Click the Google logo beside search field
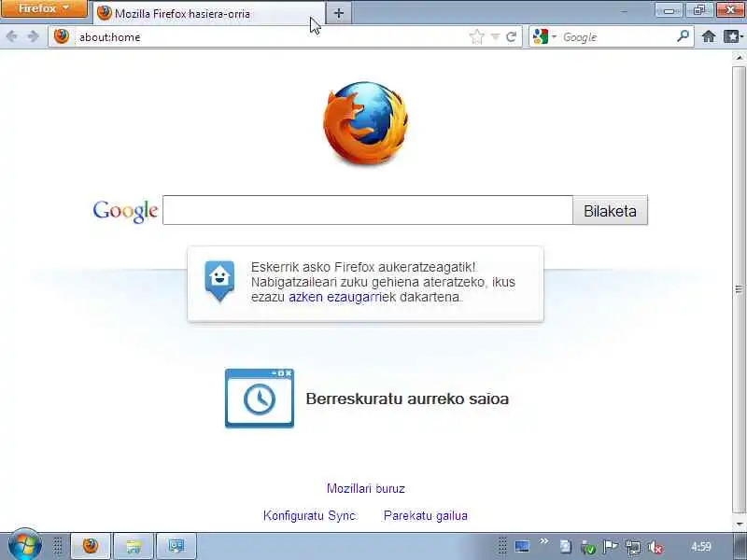The width and height of the screenshot is (747, 560). [x=125, y=211]
